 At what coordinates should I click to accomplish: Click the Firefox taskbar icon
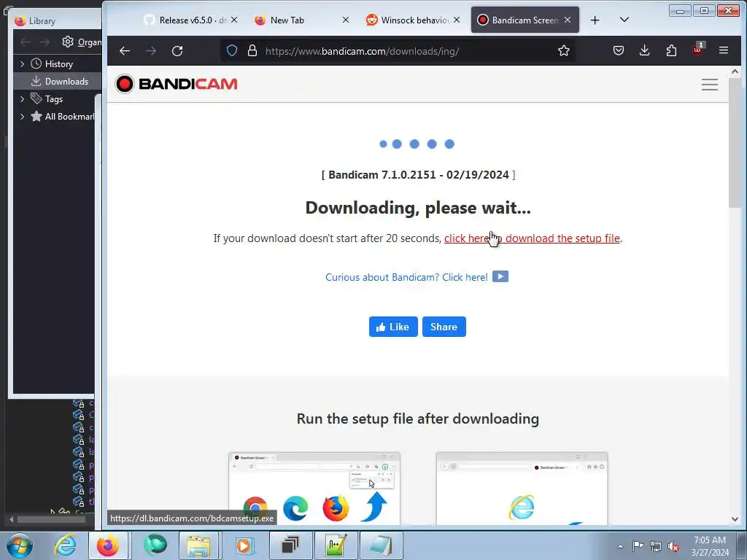pyautogui.click(x=108, y=545)
